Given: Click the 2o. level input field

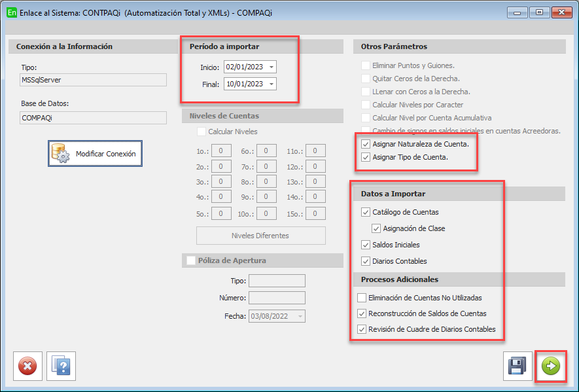Looking at the screenshot, I should coord(221,167).
